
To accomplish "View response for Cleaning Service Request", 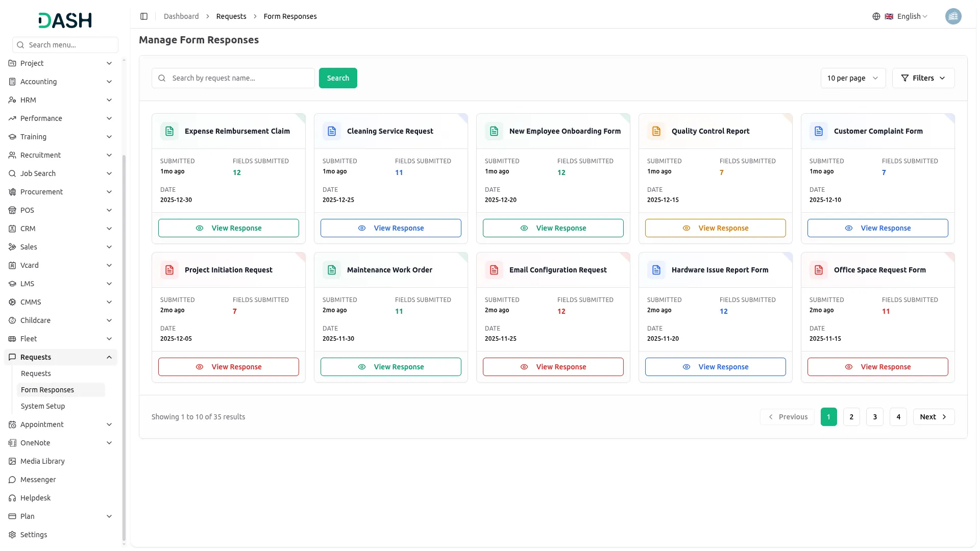I will pyautogui.click(x=390, y=228).
